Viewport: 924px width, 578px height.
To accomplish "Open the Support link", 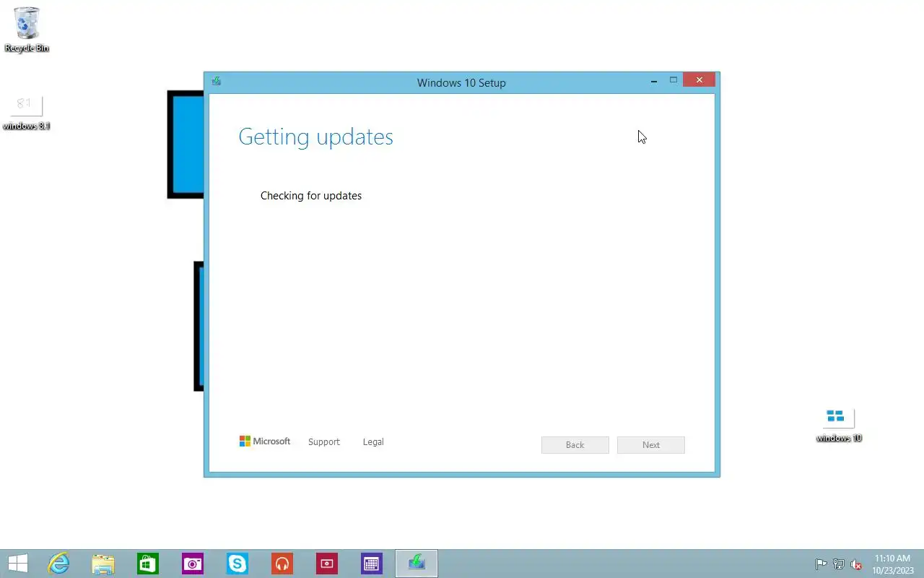I will tap(323, 441).
